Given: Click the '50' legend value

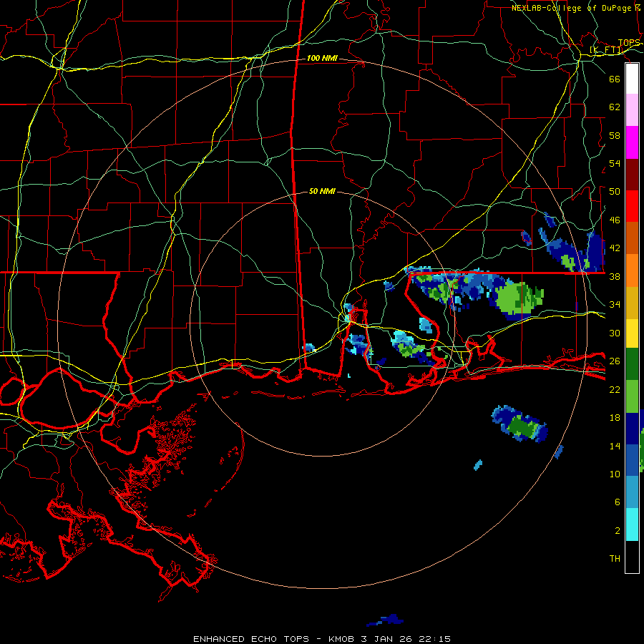Looking at the screenshot, I should [x=615, y=192].
